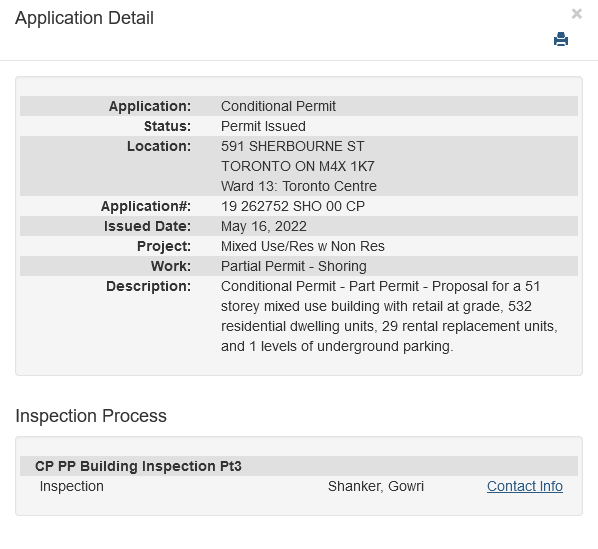The width and height of the screenshot is (598, 549).
Task: Click the description paragraph about 51 storey building
Action: pos(389,316)
